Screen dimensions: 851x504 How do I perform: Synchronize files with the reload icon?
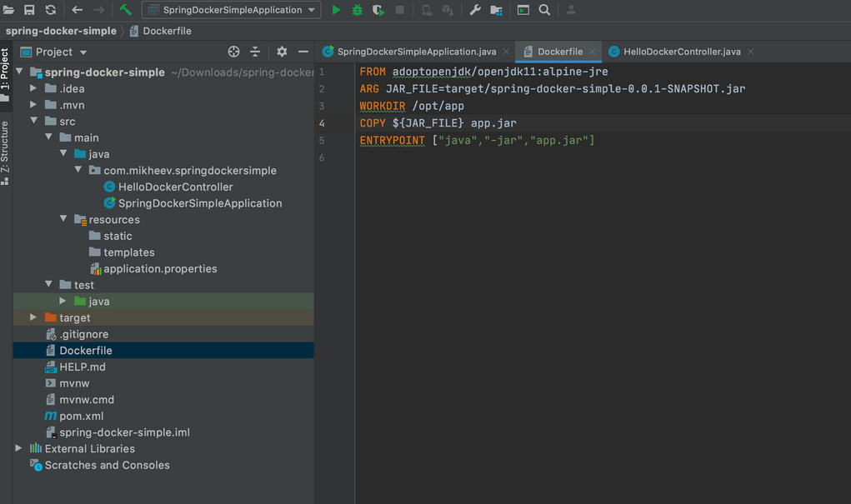coord(51,10)
